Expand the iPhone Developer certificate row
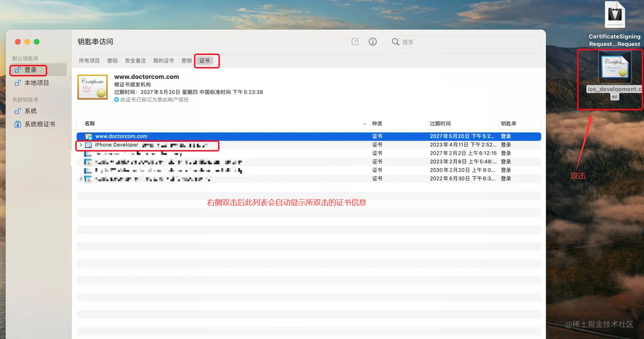The width and height of the screenshot is (644, 339). click(80, 145)
